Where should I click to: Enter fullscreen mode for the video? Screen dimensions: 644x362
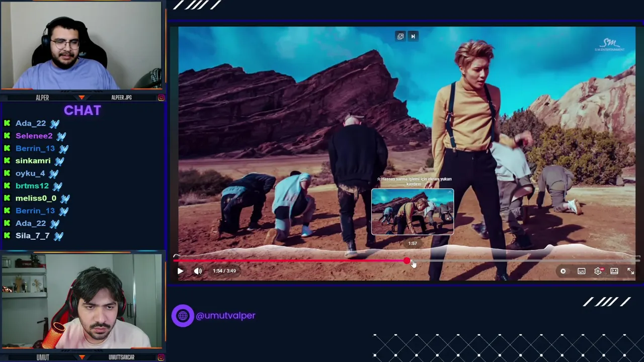(630, 271)
